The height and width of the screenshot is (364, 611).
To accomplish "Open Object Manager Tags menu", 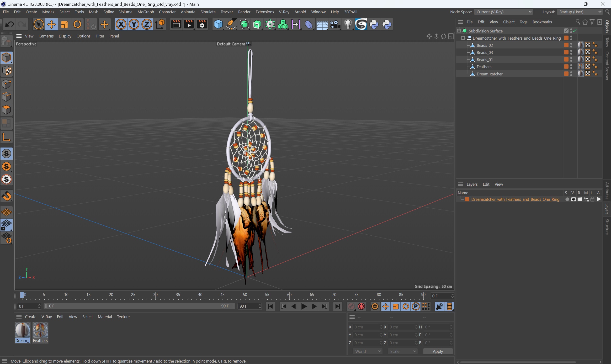I will [523, 22].
